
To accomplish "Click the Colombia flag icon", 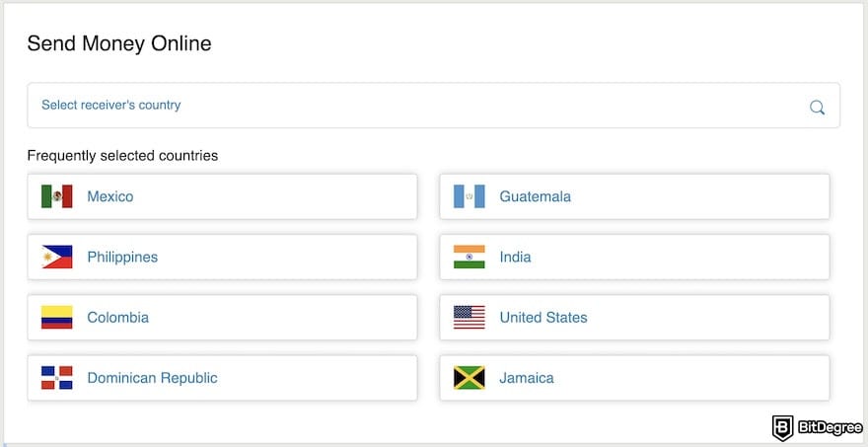I will [57, 318].
